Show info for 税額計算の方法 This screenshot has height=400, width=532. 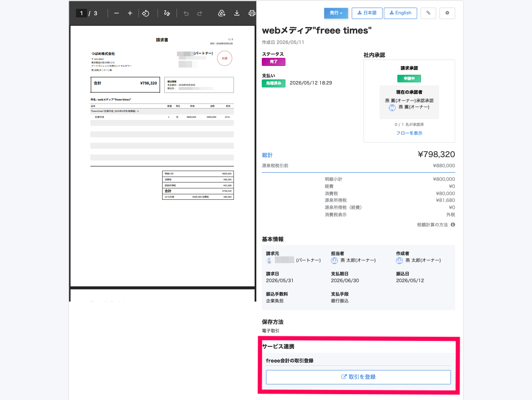[x=453, y=225]
